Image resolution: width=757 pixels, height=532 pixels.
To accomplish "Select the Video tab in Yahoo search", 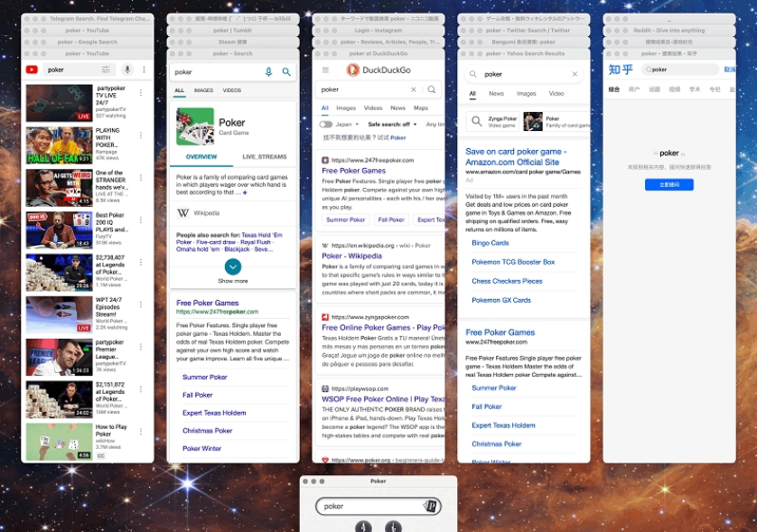I will 556,94.
